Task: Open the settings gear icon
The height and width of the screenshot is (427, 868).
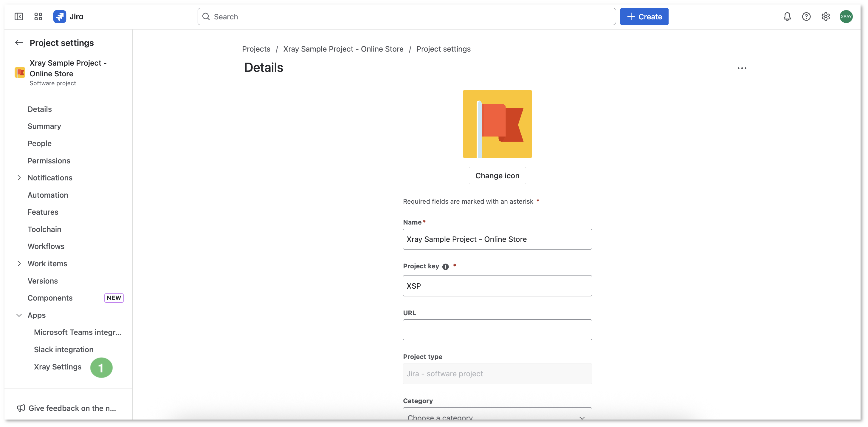Action: (x=825, y=16)
